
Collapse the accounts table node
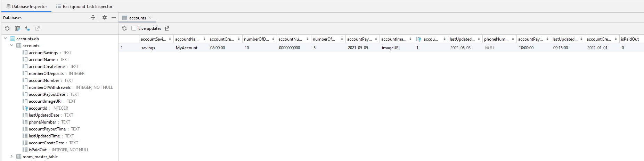[x=12, y=45]
